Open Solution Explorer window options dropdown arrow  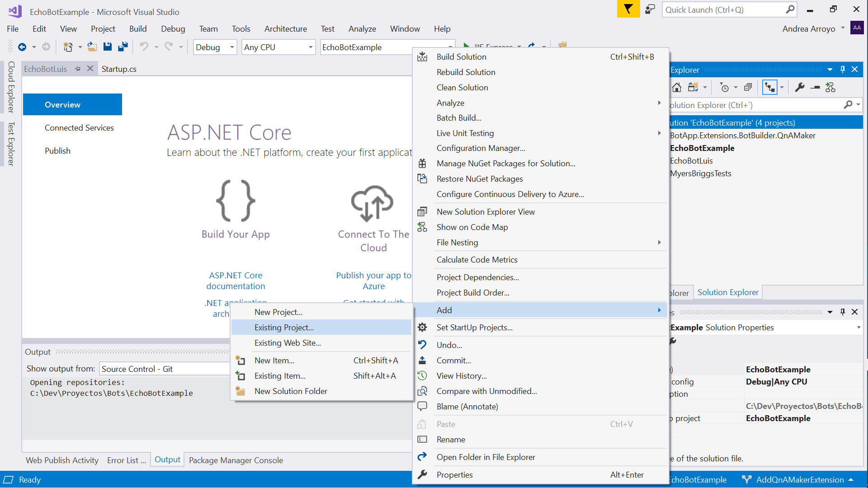click(x=830, y=70)
